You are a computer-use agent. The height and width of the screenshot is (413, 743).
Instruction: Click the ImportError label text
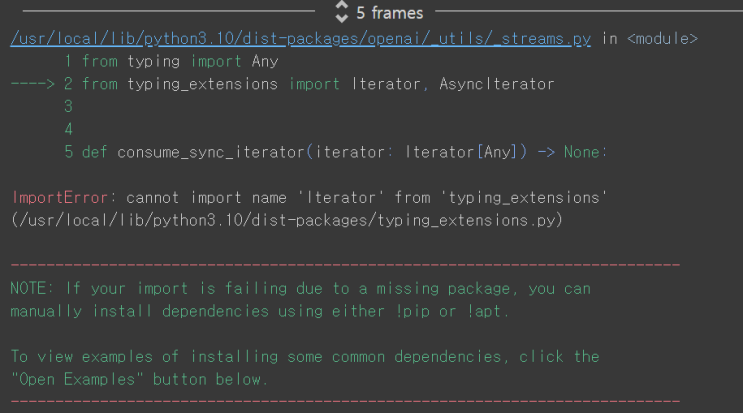click(x=59, y=198)
